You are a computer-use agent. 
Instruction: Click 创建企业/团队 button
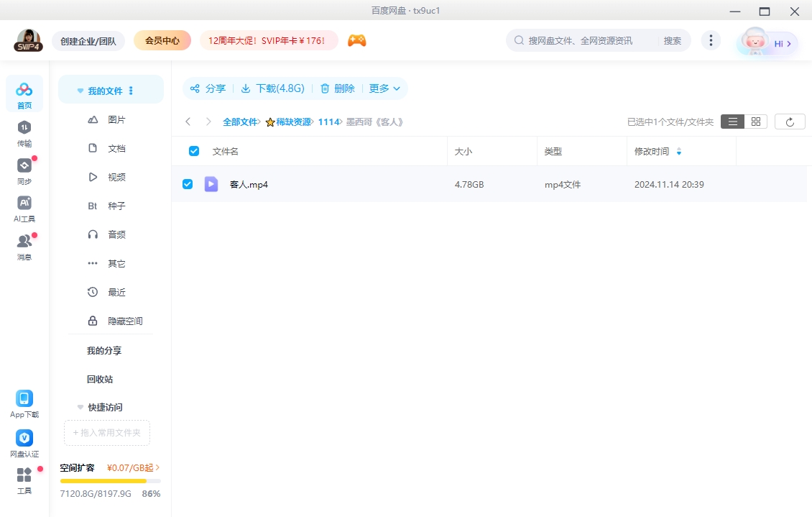pyautogui.click(x=88, y=41)
